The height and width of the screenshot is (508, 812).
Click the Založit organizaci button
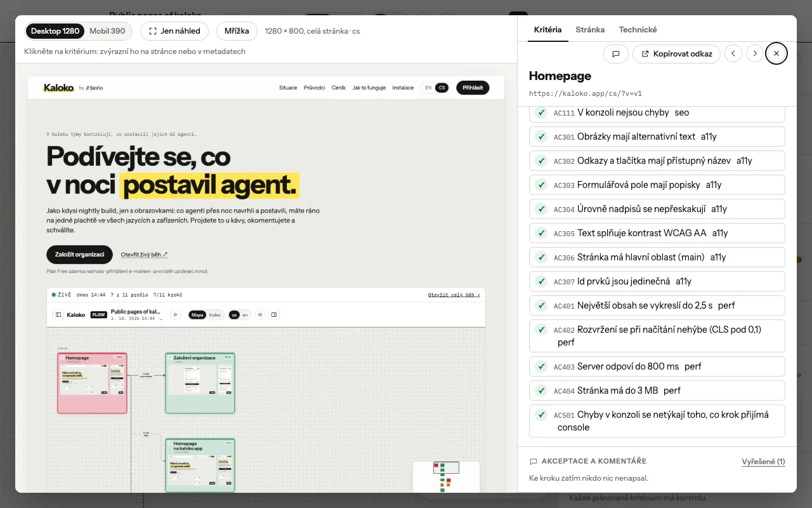[79, 255]
